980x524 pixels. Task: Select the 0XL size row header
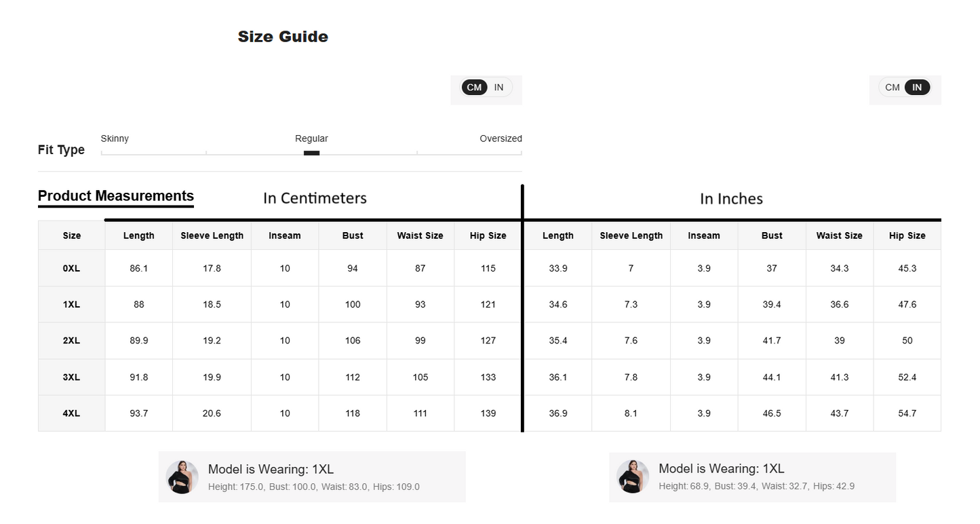(x=71, y=268)
